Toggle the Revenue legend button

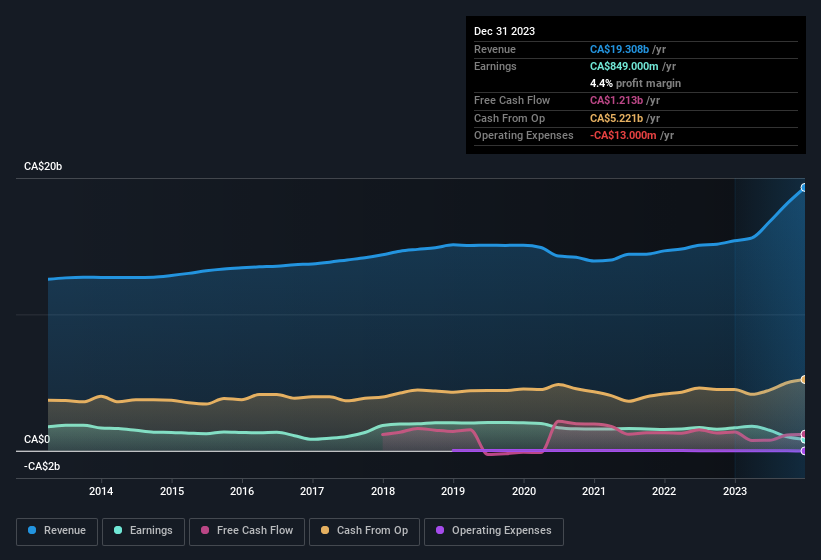point(57,531)
